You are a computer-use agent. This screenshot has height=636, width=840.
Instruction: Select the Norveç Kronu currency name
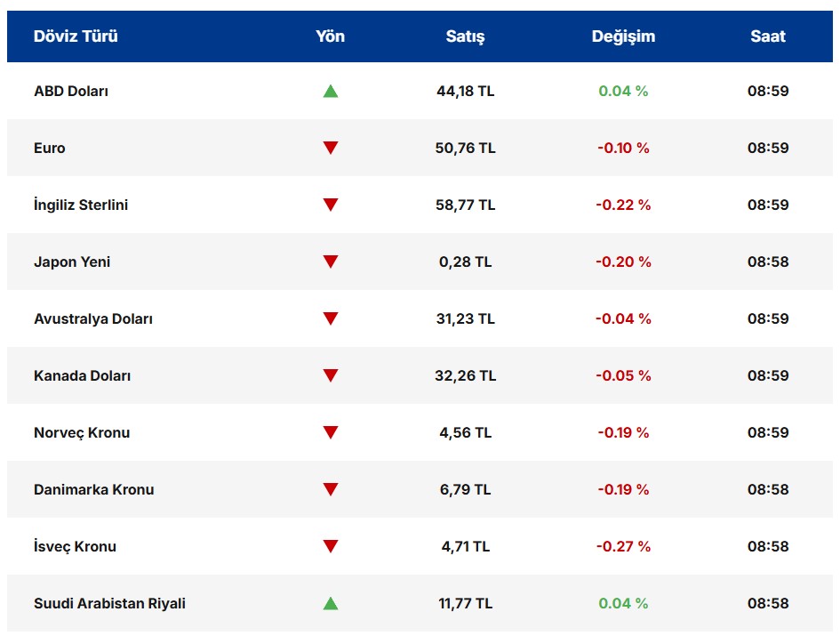point(82,432)
